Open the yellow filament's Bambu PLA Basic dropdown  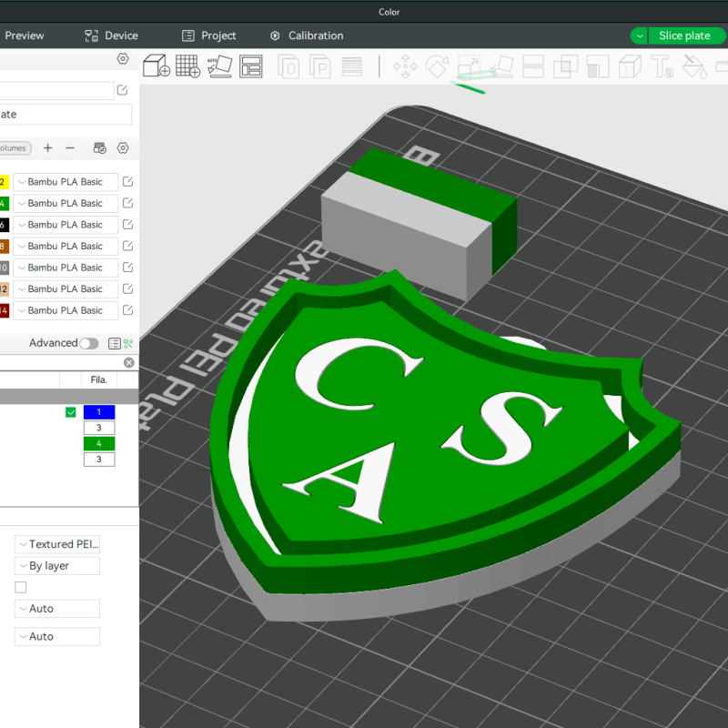(66, 182)
